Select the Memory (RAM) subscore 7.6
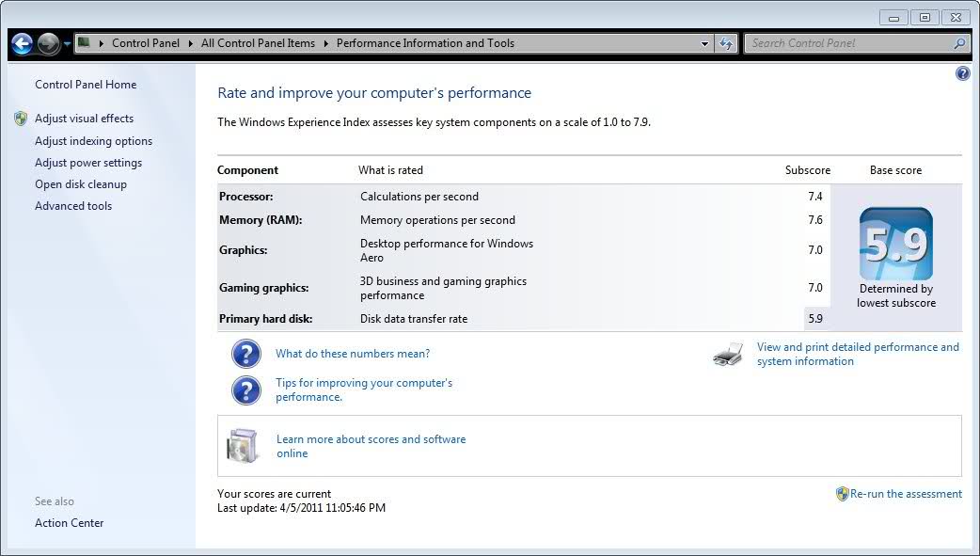 pyautogui.click(x=815, y=220)
